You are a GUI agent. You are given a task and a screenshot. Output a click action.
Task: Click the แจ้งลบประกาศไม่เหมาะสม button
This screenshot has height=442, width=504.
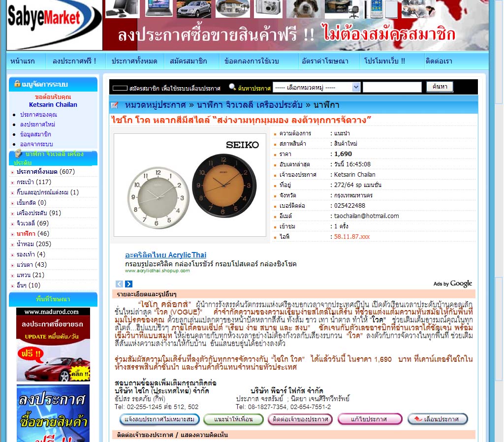coord(159,419)
